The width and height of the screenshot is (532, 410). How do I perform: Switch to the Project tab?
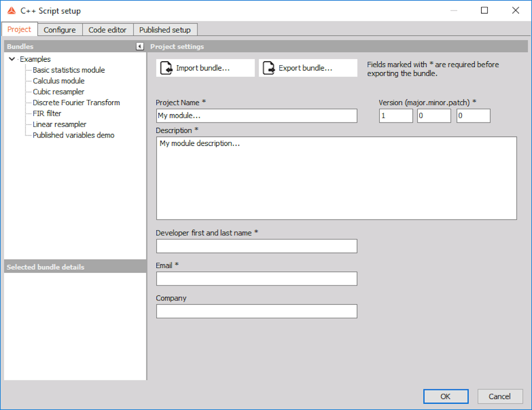(x=19, y=30)
